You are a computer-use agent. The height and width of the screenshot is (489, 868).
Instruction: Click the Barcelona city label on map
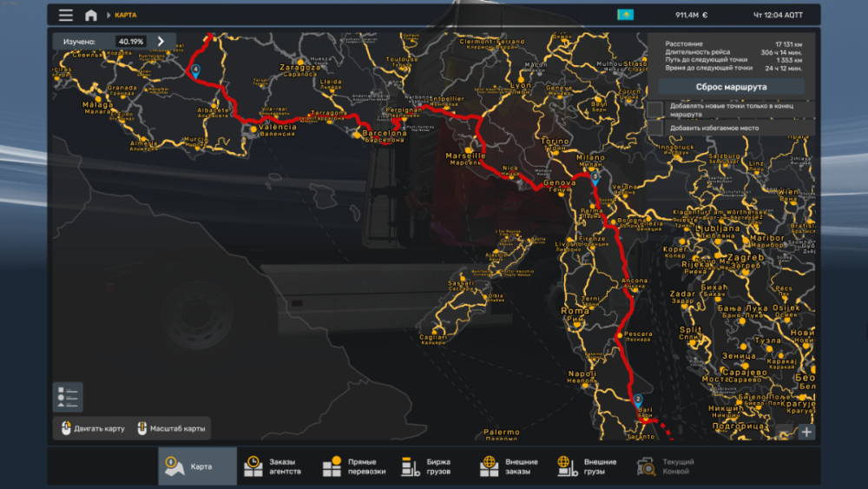tap(385, 134)
